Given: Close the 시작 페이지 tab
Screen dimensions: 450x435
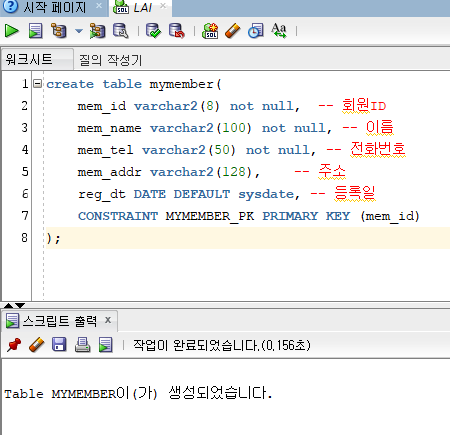Looking at the screenshot, I should pos(99,6).
